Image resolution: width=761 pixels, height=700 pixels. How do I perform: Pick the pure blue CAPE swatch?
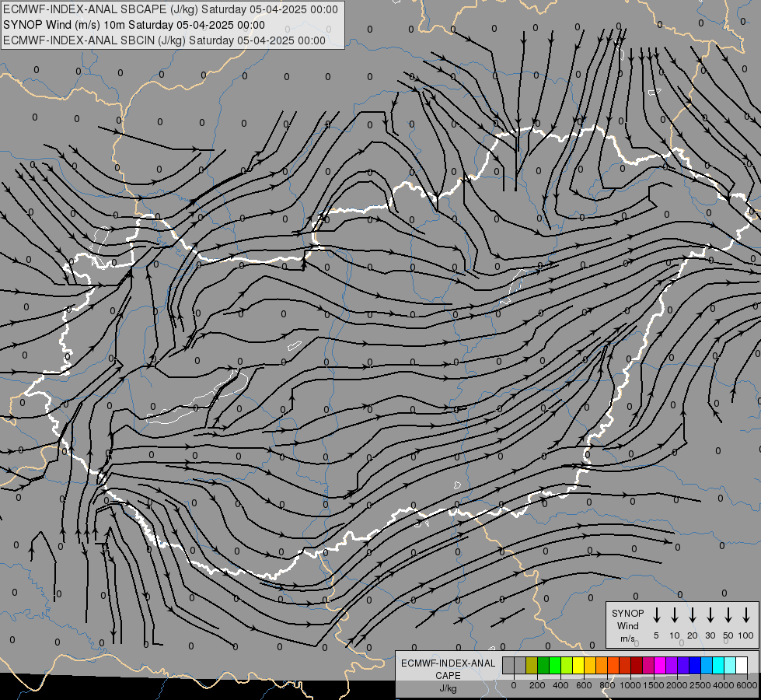pyautogui.click(x=695, y=665)
